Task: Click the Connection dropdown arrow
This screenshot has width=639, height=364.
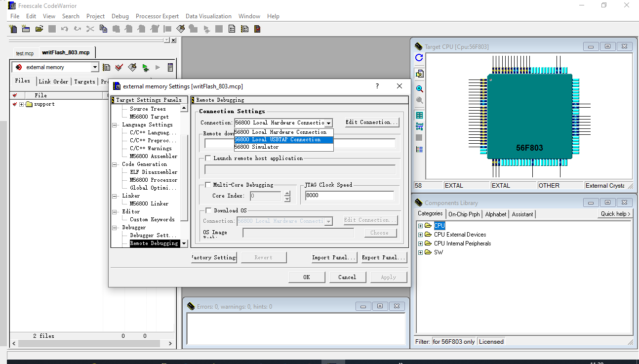Action: pyautogui.click(x=329, y=122)
